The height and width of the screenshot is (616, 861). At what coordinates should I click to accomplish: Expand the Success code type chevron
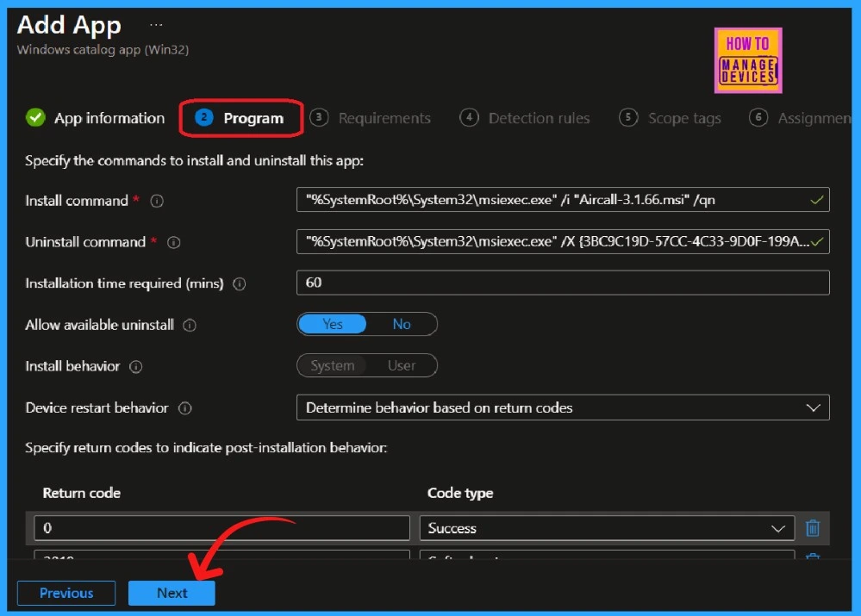click(x=778, y=528)
